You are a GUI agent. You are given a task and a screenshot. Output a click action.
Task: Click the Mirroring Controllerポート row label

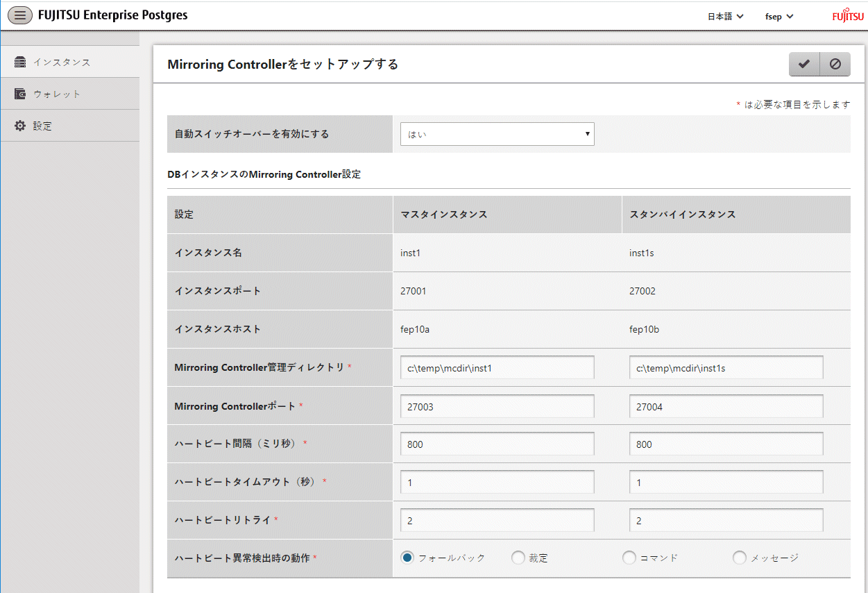pyautogui.click(x=235, y=406)
